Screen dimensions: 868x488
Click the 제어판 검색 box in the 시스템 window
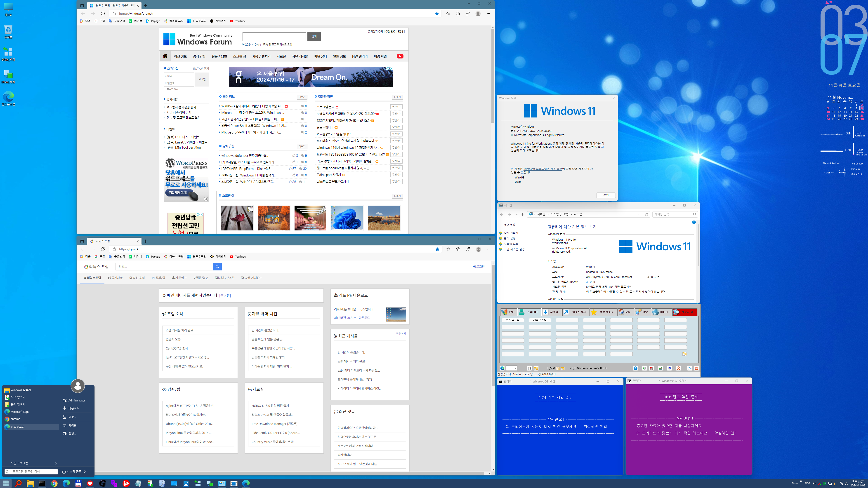[675, 215]
